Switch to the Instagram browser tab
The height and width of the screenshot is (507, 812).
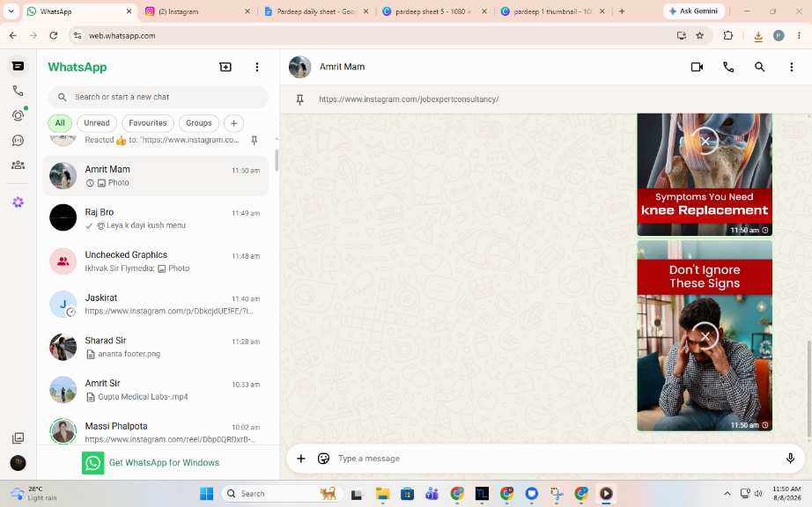tap(197, 11)
